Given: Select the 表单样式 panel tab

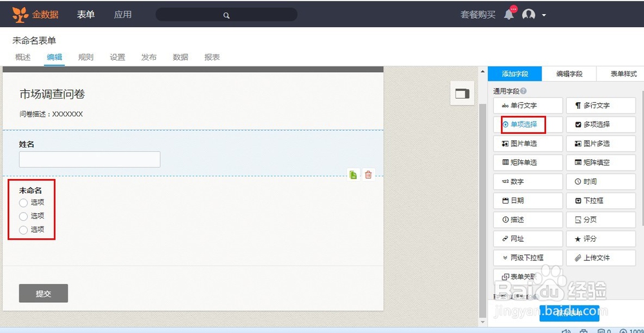Looking at the screenshot, I should tap(623, 74).
